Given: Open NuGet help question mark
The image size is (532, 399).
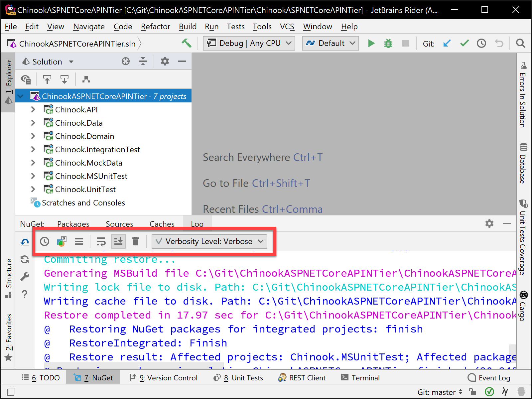Looking at the screenshot, I should pos(25,294).
